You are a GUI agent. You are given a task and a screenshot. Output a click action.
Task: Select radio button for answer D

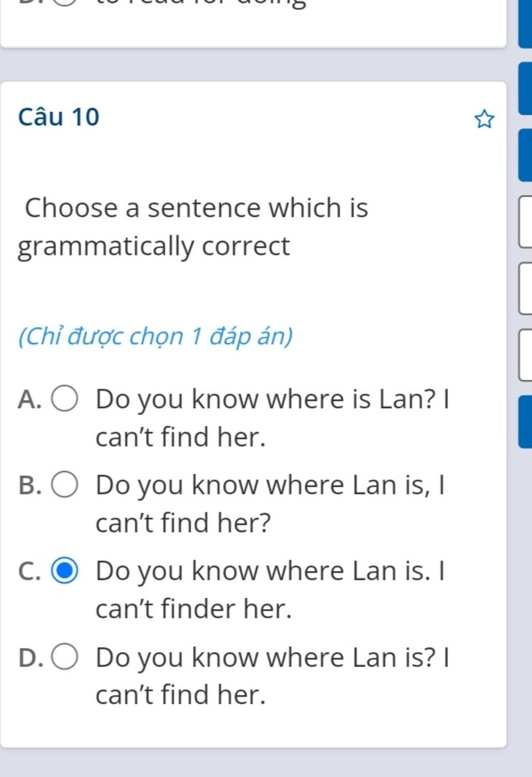pos(64,657)
